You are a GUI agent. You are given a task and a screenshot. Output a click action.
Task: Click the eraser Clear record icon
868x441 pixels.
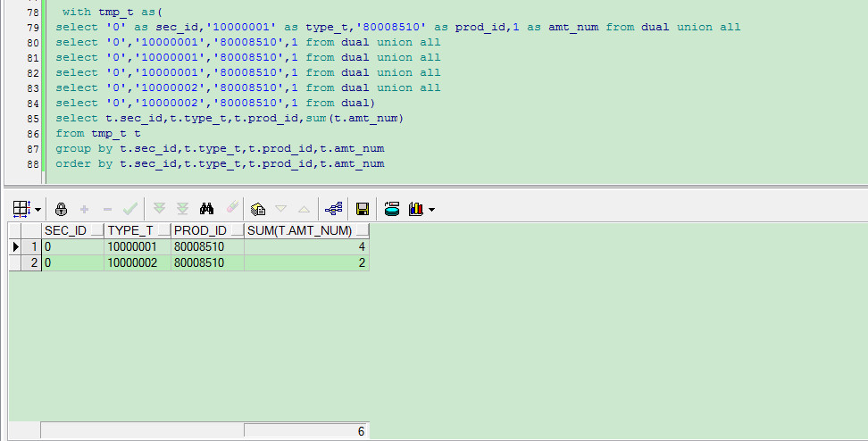pyautogui.click(x=232, y=207)
